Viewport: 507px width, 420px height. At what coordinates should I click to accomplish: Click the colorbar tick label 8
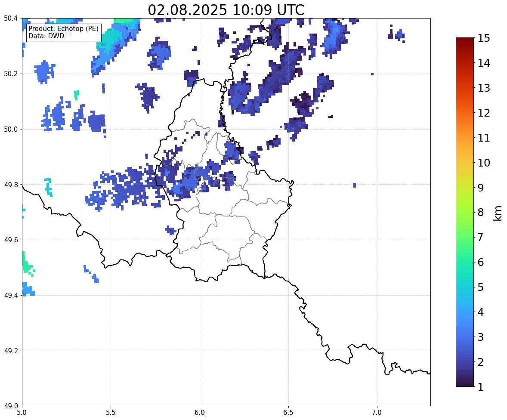480,213
